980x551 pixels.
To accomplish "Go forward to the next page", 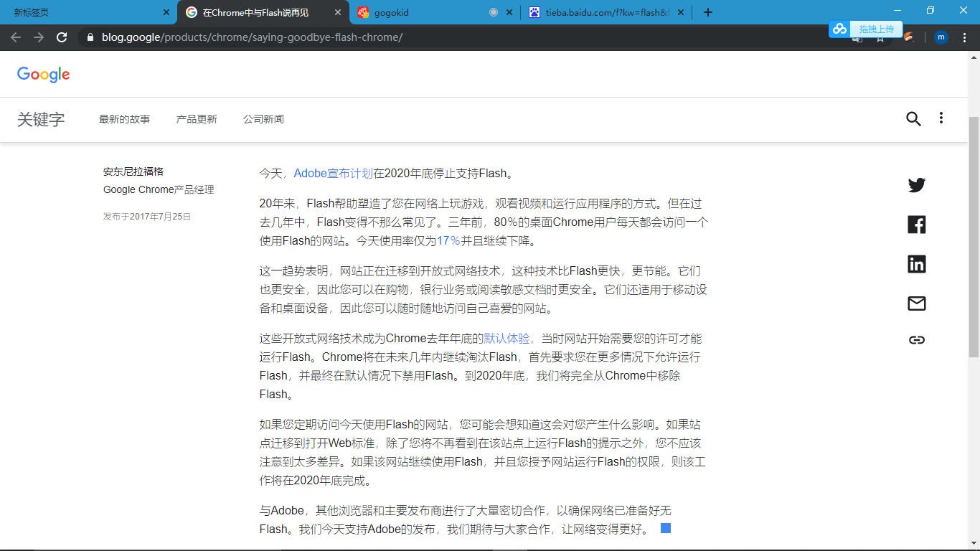I will (x=39, y=37).
